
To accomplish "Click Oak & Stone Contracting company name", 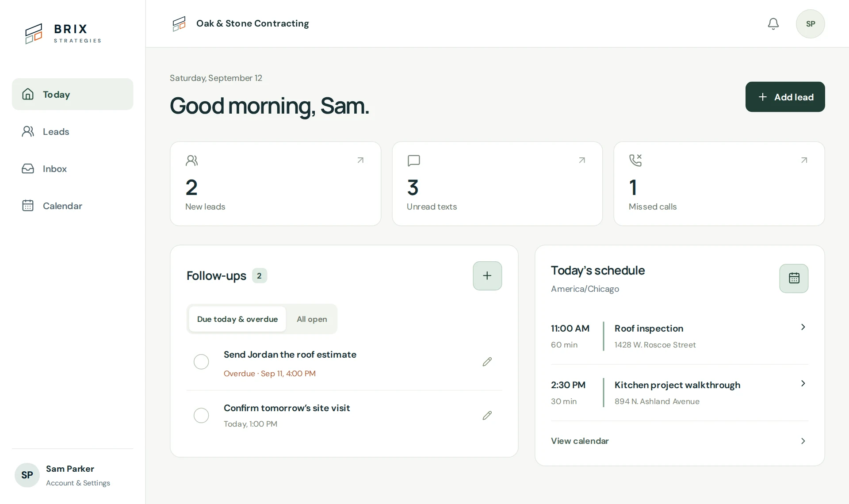I will coord(252,23).
